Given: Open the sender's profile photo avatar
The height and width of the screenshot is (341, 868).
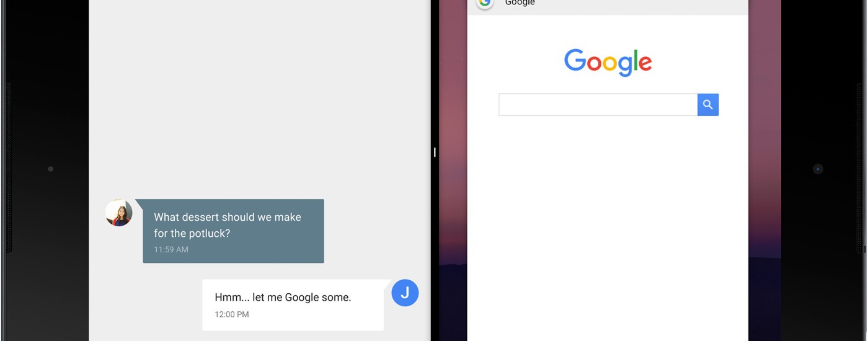Looking at the screenshot, I should click(118, 213).
